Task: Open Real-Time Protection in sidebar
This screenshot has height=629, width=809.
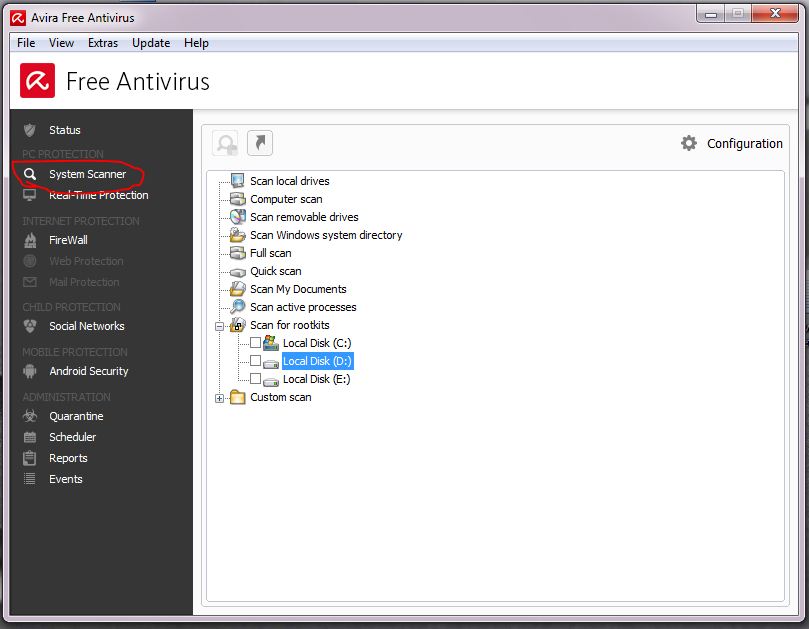Action: pyautogui.click(x=98, y=195)
